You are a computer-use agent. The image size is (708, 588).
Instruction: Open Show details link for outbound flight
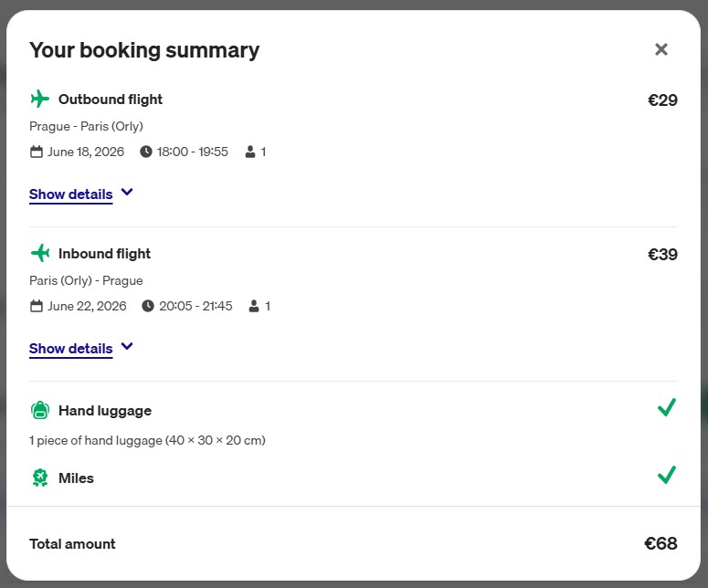[x=70, y=194]
